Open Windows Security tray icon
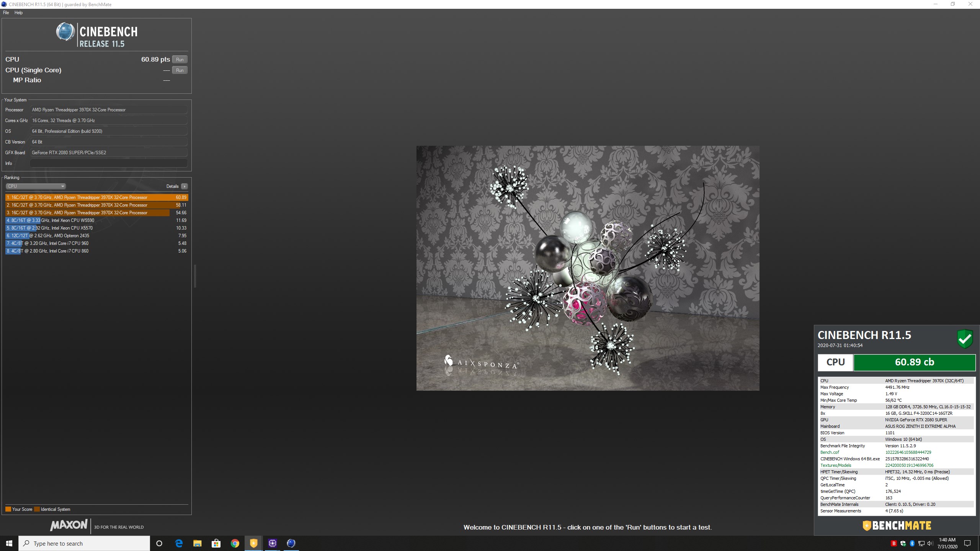 pos(903,543)
